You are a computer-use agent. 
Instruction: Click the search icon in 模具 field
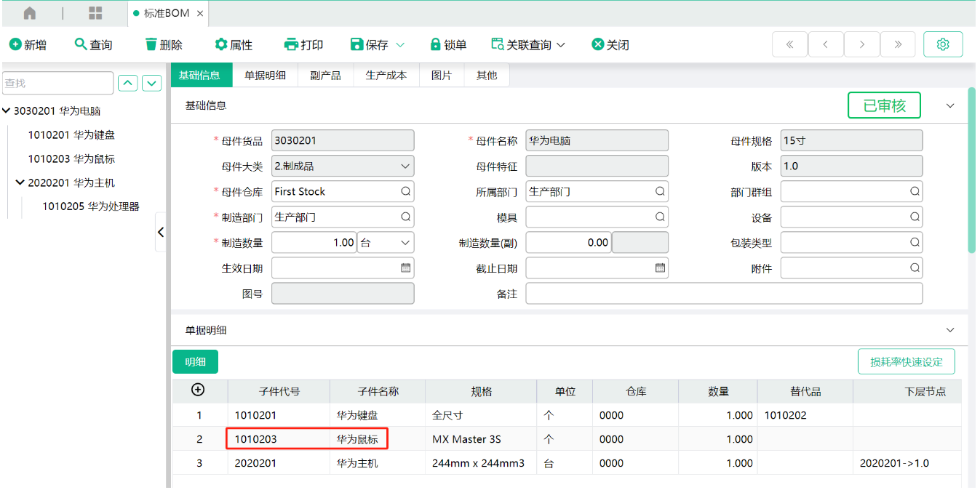[660, 217]
